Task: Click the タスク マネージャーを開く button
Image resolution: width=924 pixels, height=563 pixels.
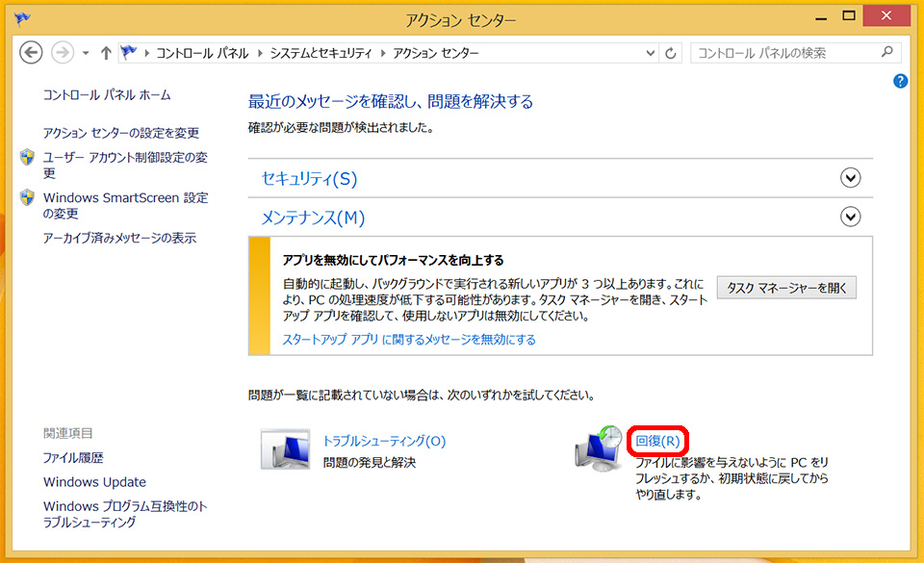Action: [x=786, y=288]
